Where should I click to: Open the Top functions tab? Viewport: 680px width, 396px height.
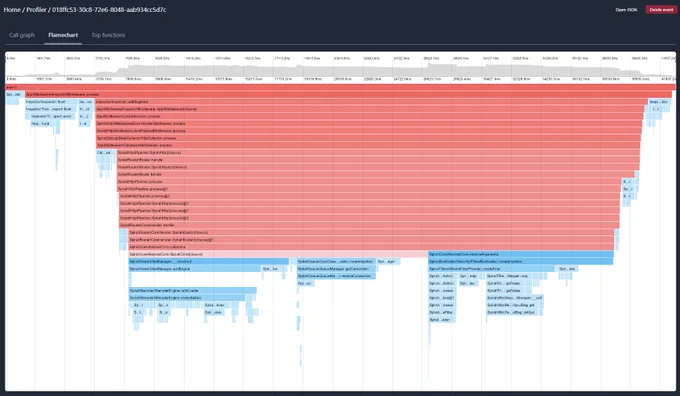click(108, 35)
